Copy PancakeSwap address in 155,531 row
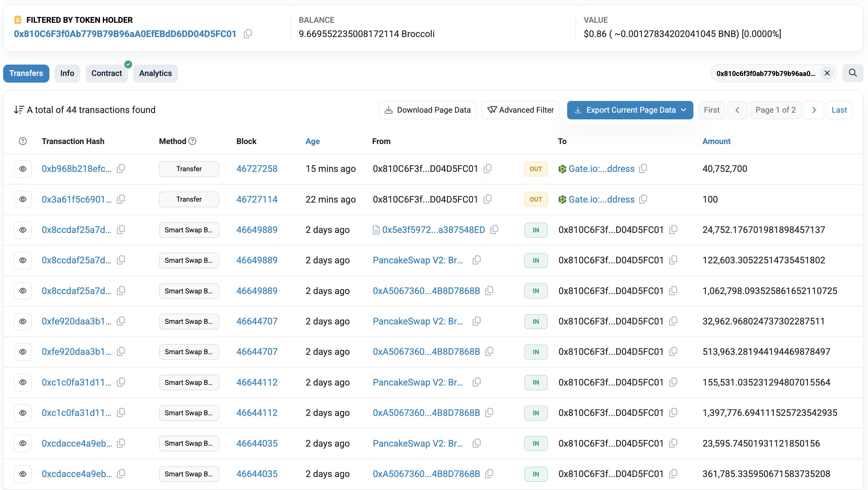868x490 pixels. tap(477, 382)
